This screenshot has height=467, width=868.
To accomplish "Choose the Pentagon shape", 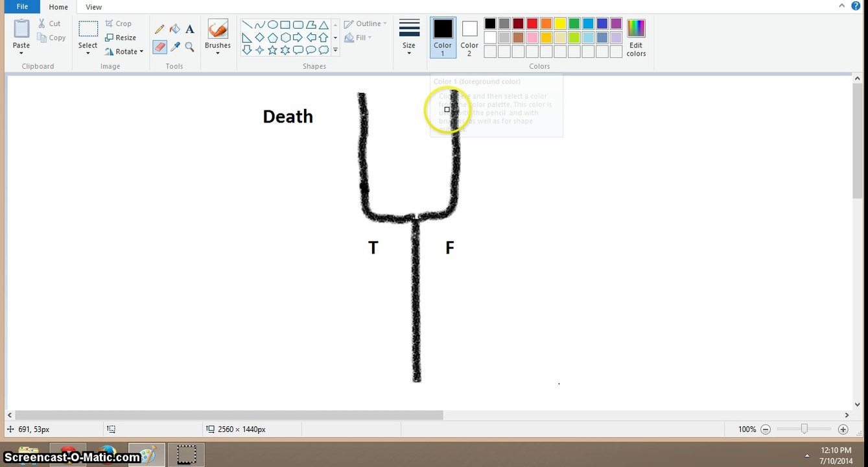I will click(272, 38).
